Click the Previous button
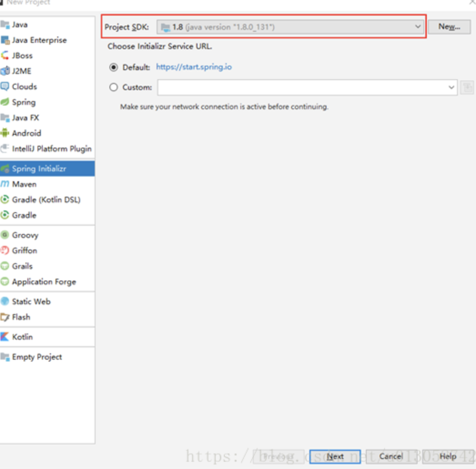The image size is (476, 469). 279,457
